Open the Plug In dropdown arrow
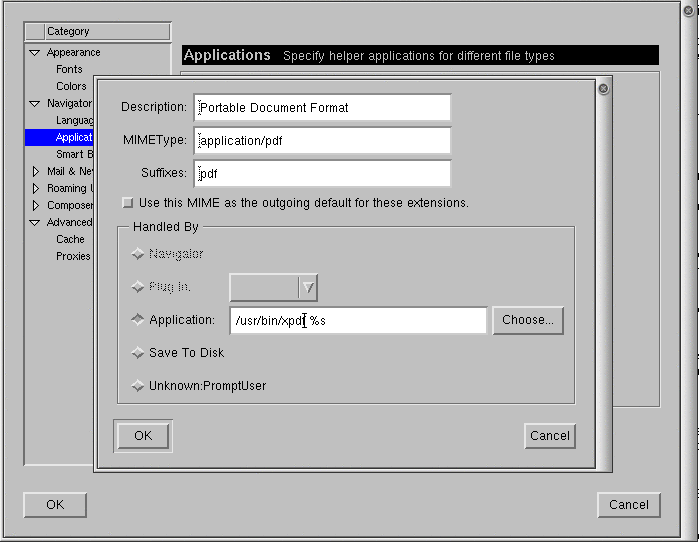The image size is (699, 542). click(x=308, y=288)
